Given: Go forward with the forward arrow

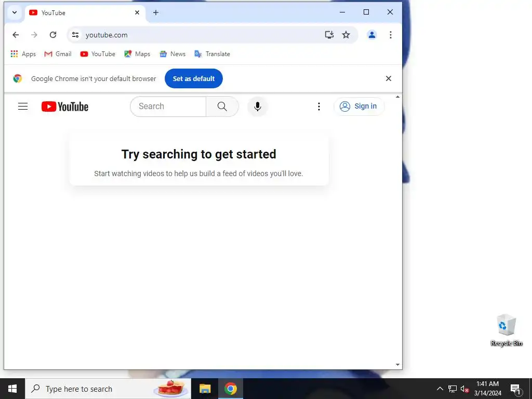Looking at the screenshot, I should tap(34, 35).
